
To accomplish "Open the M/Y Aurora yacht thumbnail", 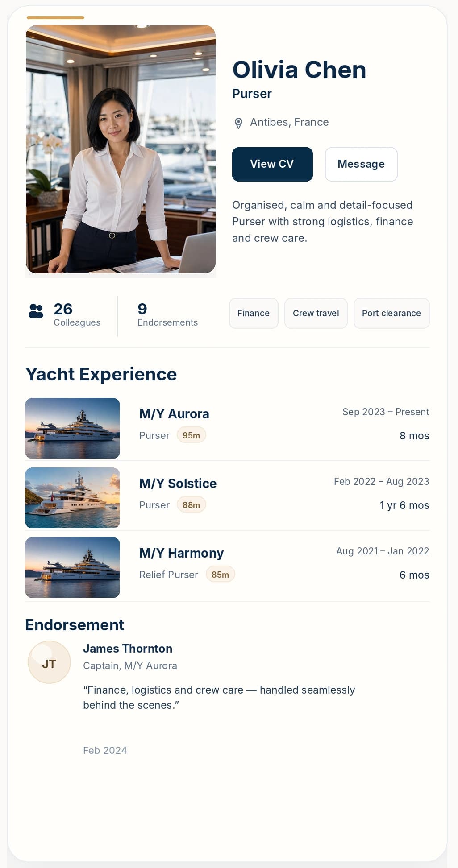I will 72,428.
